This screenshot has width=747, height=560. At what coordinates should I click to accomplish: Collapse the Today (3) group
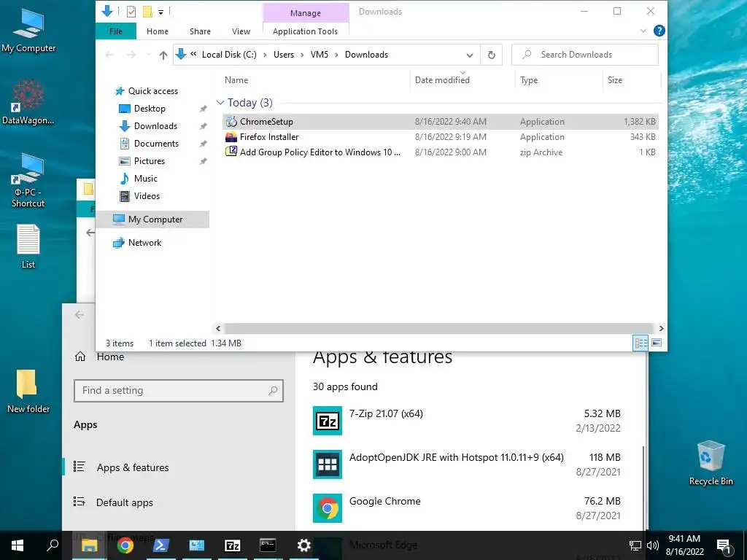pyautogui.click(x=220, y=102)
